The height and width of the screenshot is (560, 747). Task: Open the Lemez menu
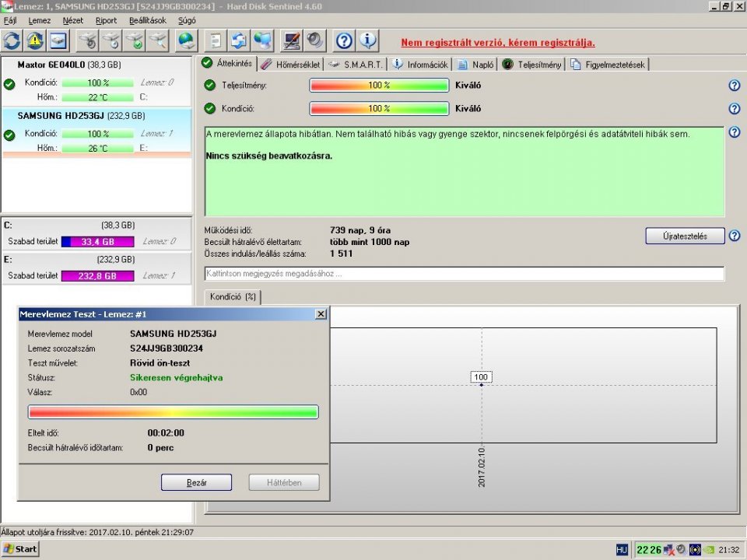[40, 20]
